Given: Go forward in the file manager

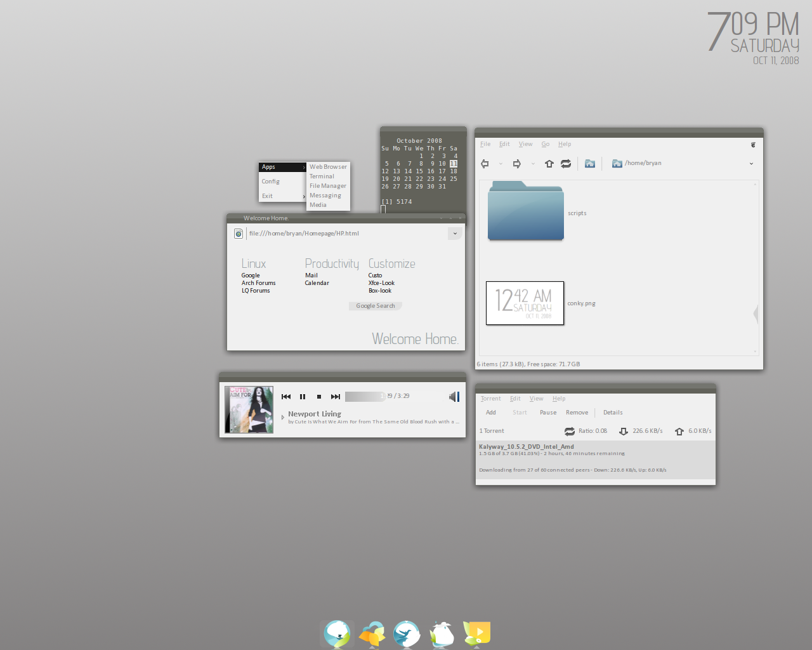Looking at the screenshot, I should tap(517, 164).
